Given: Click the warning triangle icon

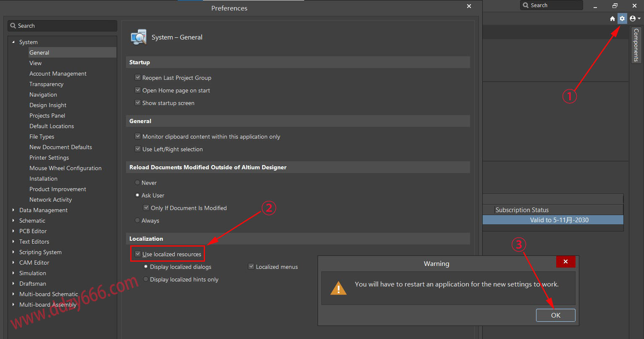Looking at the screenshot, I should [x=338, y=288].
